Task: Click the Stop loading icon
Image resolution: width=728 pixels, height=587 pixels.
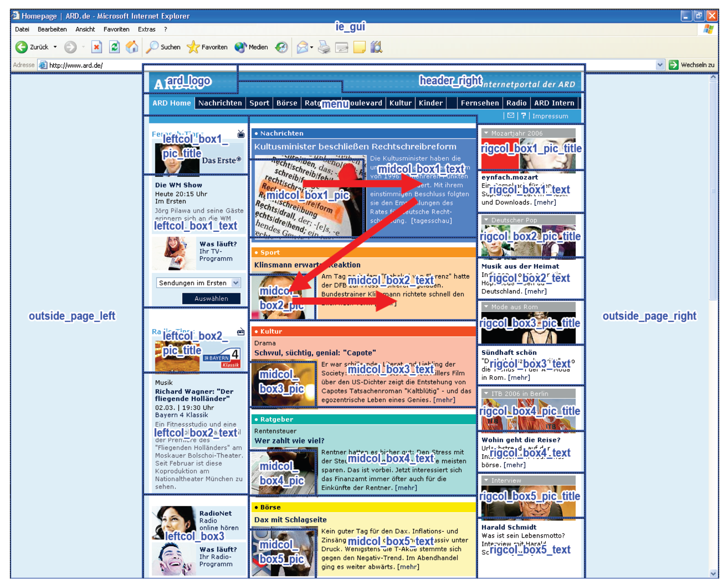Action: point(97,47)
